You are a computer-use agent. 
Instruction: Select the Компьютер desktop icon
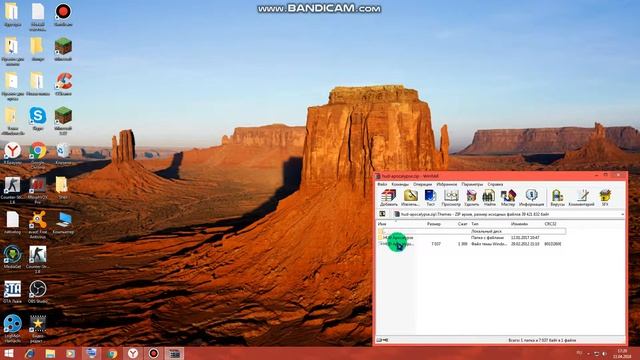[63, 222]
